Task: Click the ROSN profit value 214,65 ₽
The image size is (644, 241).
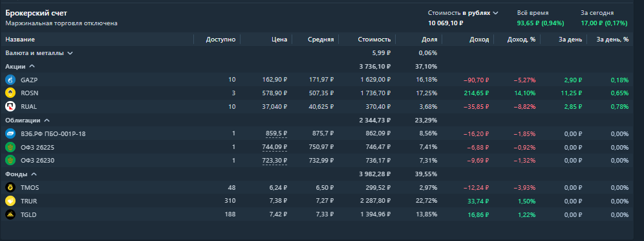Action: tap(477, 93)
